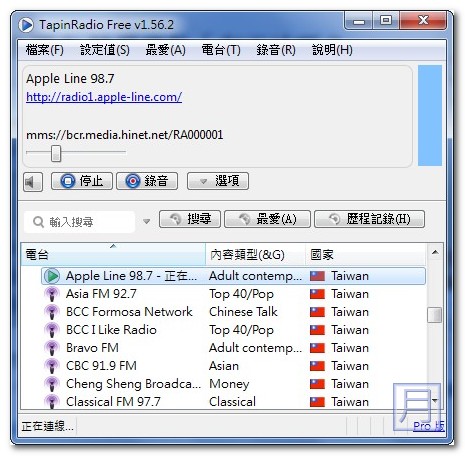Click the TapinRadio app icon in title bar
The height and width of the screenshot is (456, 465).
pos(26,25)
